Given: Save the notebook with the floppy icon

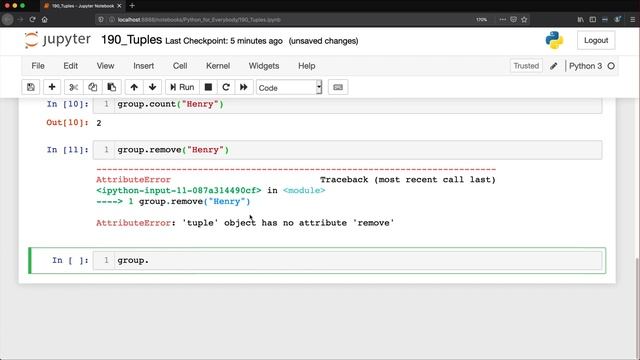Looking at the screenshot, I should [31, 87].
